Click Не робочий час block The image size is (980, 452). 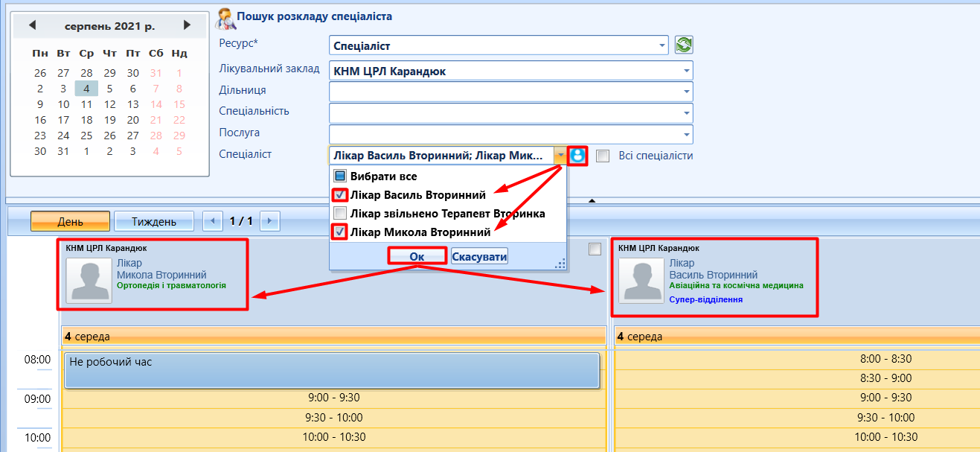[332, 370]
